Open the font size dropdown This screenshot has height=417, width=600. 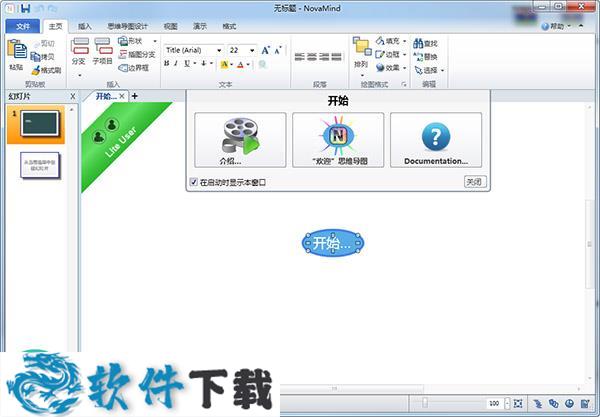point(252,50)
